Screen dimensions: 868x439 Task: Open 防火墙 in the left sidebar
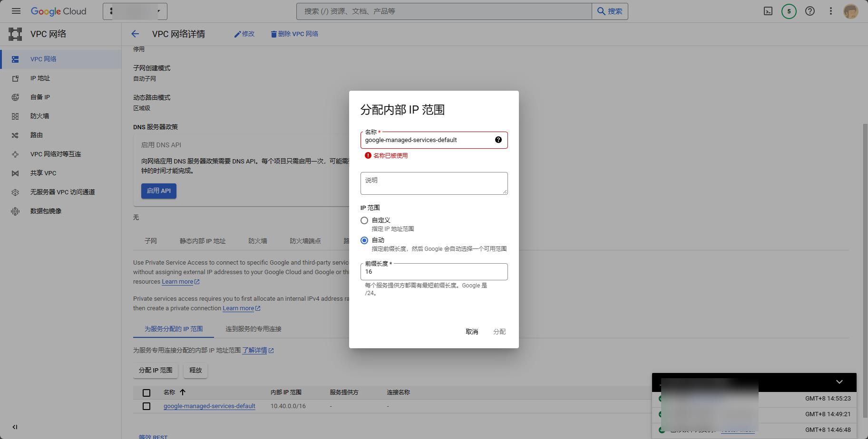point(39,116)
